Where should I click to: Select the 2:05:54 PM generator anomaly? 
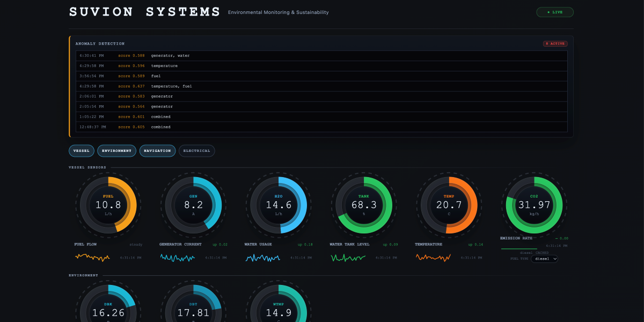tap(321, 107)
